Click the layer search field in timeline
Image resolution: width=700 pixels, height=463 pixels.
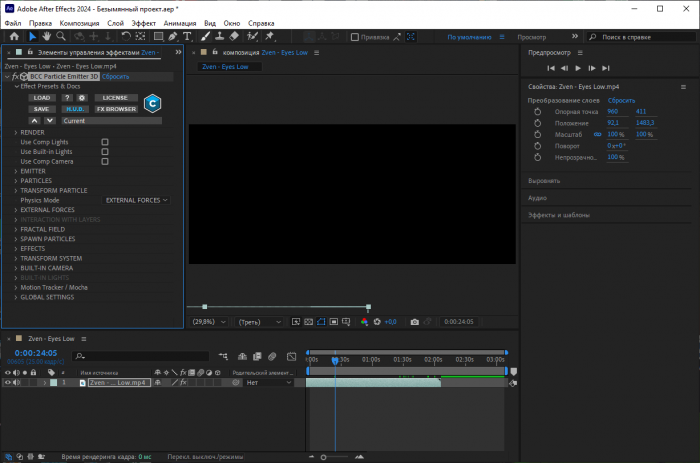(140, 356)
